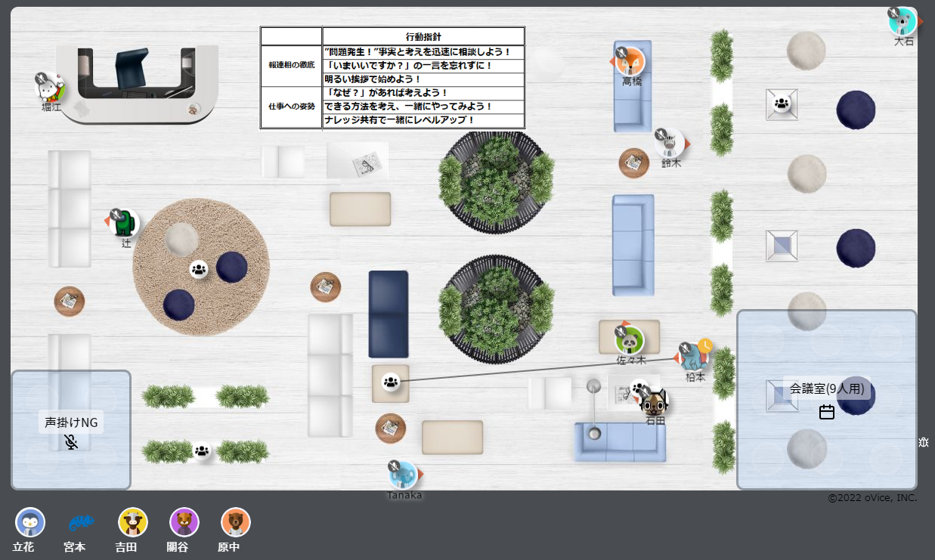
Task: Click the 仕事への姿勢 table cell
Action: pos(292,107)
